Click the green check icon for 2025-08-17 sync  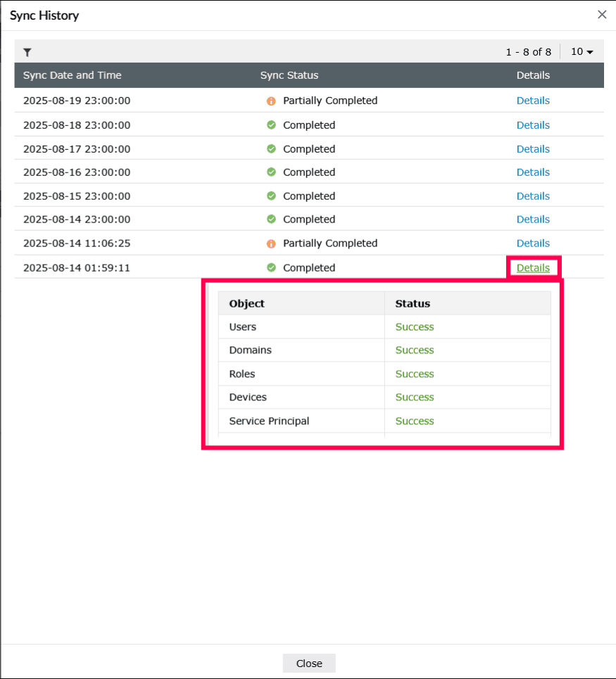[x=271, y=149]
